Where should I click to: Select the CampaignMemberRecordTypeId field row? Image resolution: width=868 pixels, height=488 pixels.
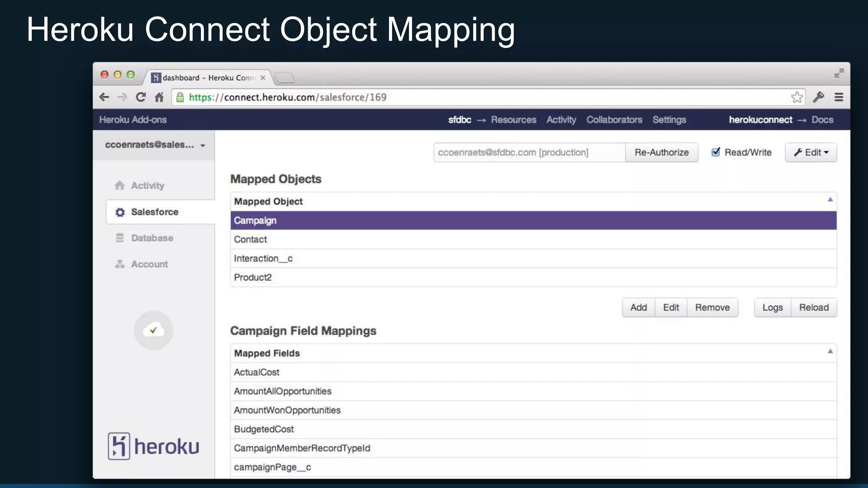pos(534,448)
